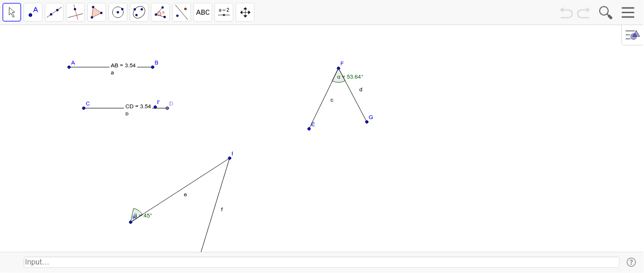Select the Circle with Center tool
The height and width of the screenshot is (273, 644).
click(118, 12)
